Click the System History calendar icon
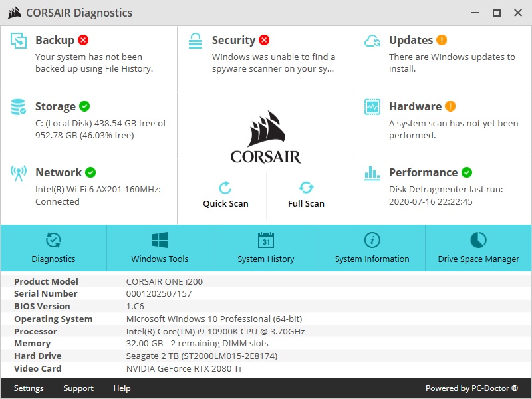 [x=265, y=240]
